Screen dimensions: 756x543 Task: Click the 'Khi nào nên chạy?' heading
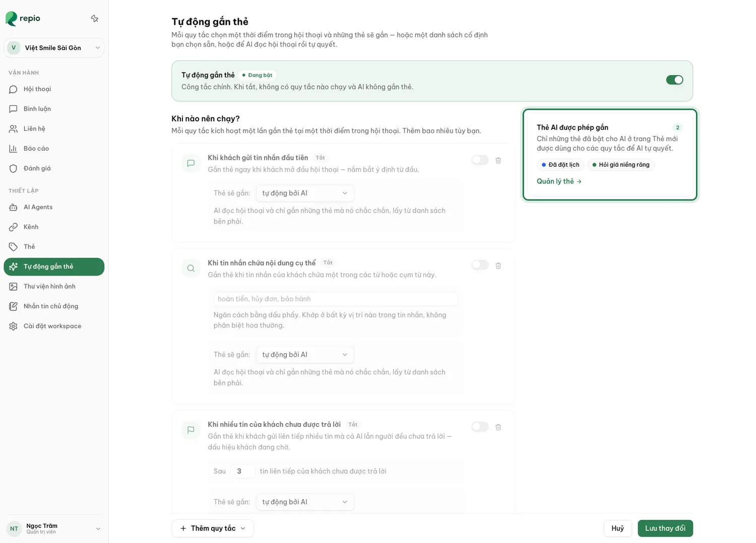click(x=206, y=119)
